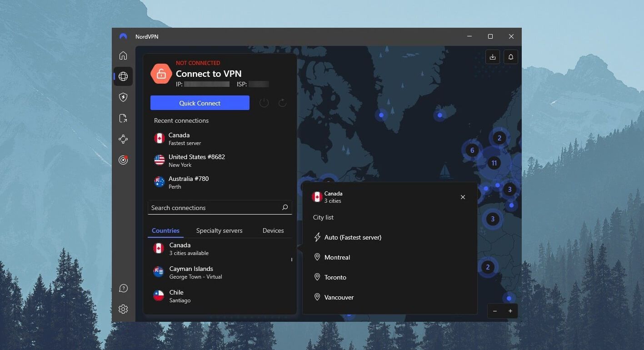
Task: Open the help question-mark icon
Action: point(123,288)
